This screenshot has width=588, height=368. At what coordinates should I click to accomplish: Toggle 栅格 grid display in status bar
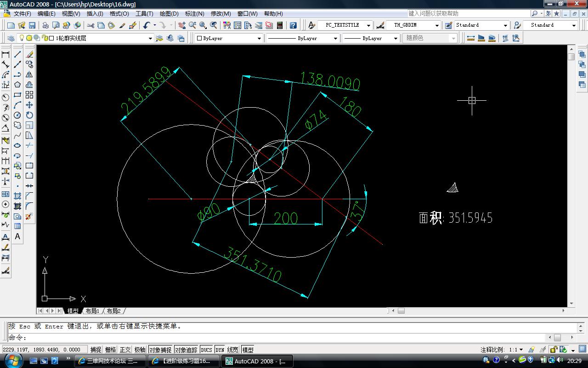point(111,350)
